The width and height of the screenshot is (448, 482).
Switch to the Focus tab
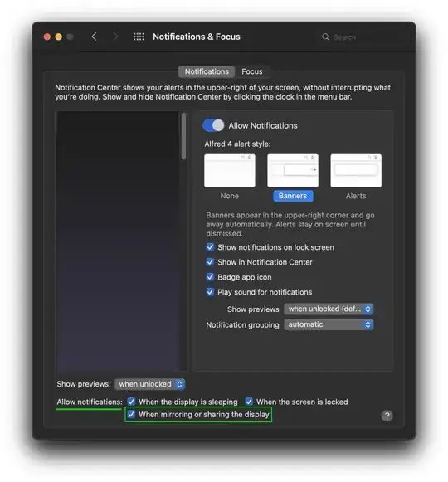[x=252, y=71]
